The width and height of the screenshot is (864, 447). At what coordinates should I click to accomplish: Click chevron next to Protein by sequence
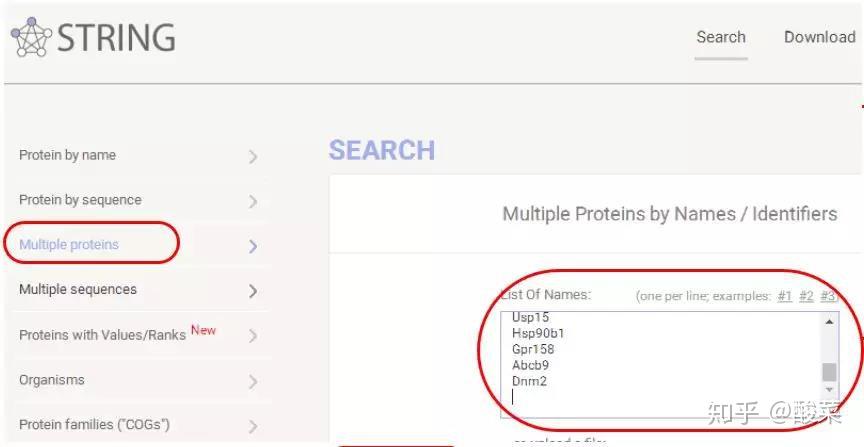click(253, 201)
